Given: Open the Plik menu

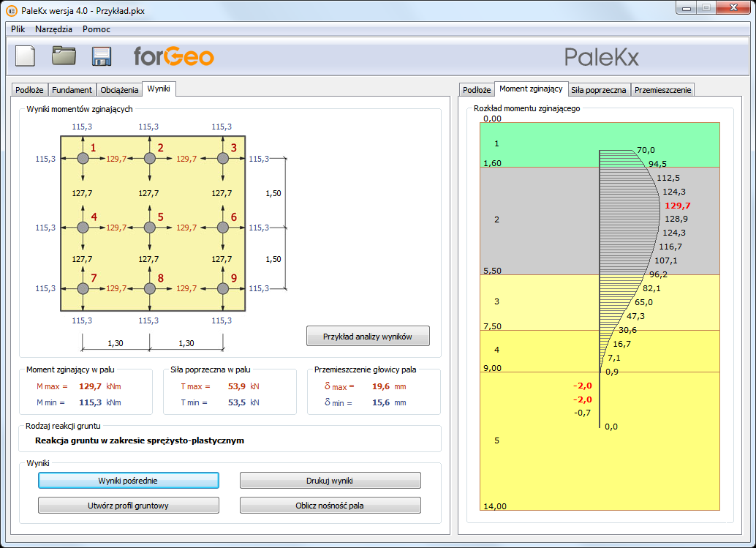Looking at the screenshot, I should tap(18, 29).
